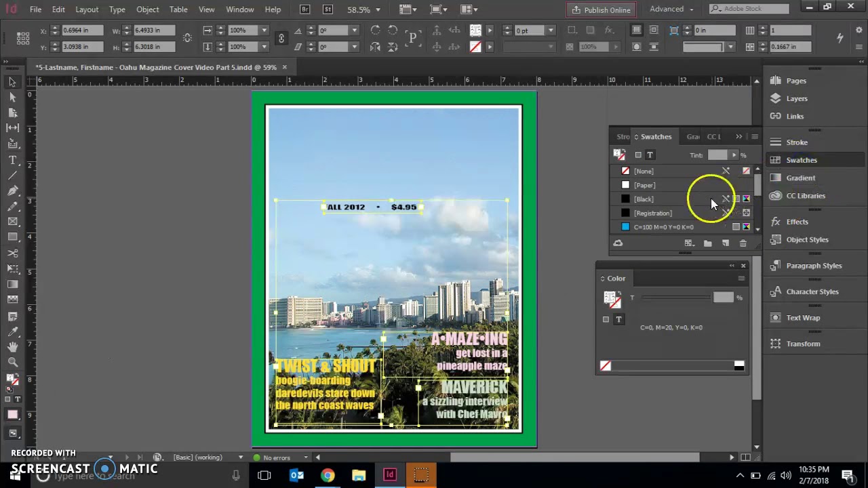The width and height of the screenshot is (868, 488).
Task: Open the Window menu
Action: (x=240, y=9)
